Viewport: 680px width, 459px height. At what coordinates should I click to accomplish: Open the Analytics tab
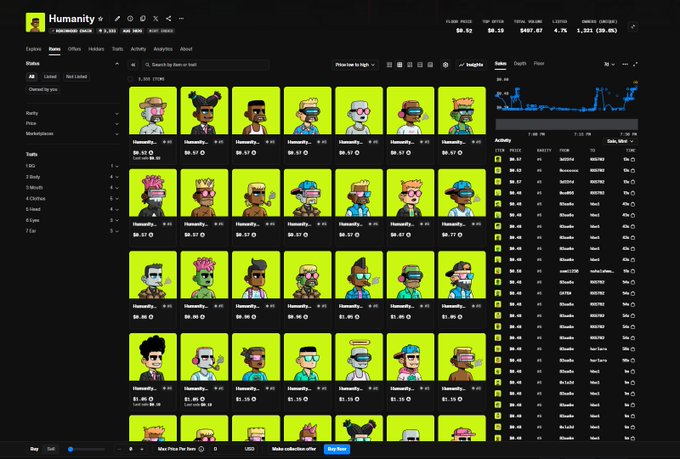[x=163, y=49]
